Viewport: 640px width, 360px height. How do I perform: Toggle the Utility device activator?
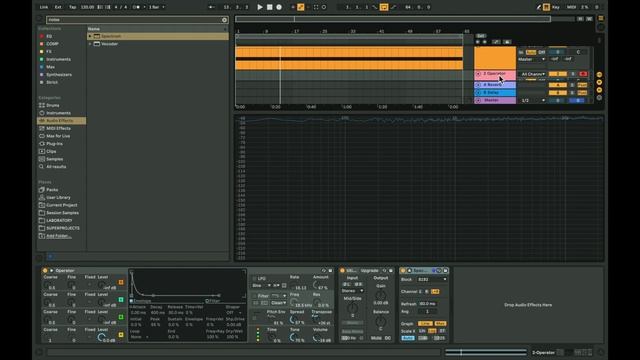(x=342, y=271)
